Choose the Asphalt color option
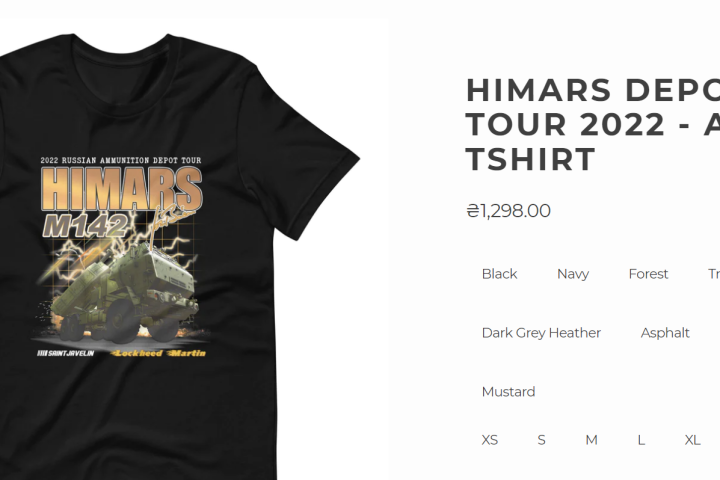Viewport: 720px width, 480px height. [665, 333]
